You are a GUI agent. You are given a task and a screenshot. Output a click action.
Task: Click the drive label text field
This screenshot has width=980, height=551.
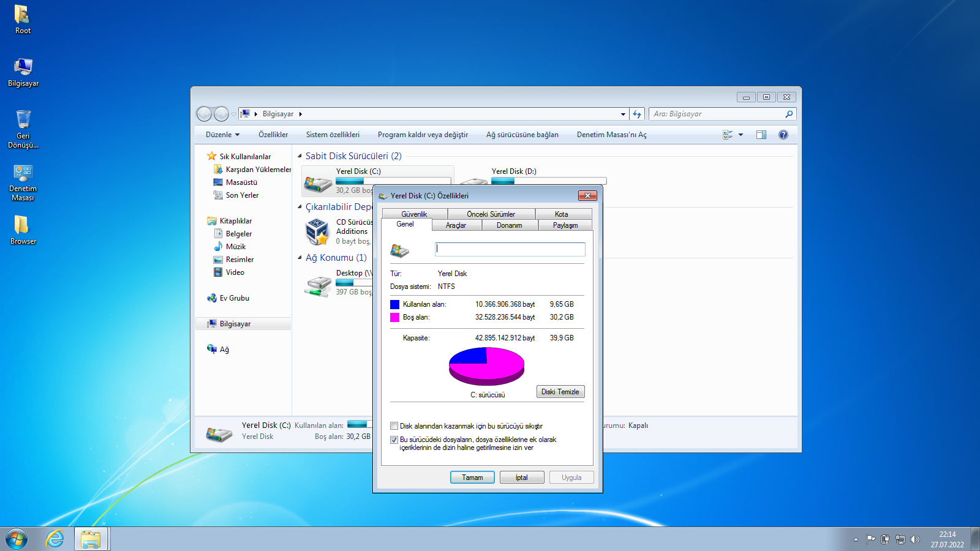(x=510, y=249)
